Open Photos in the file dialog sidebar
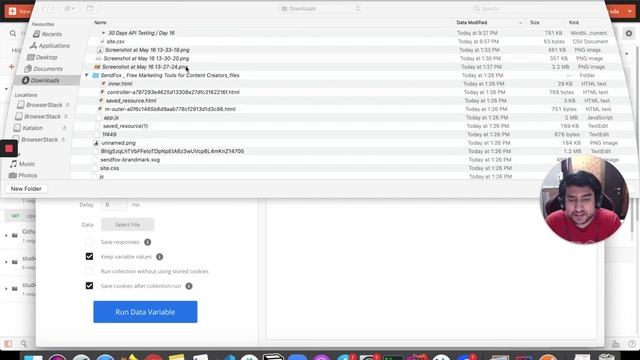The height and width of the screenshot is (360, 640). point(23,176)
